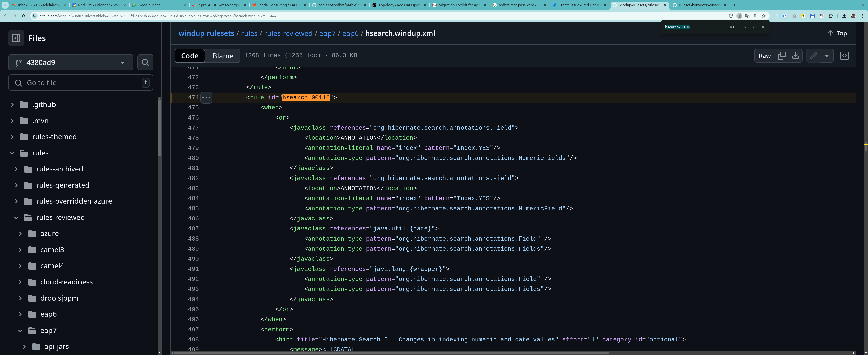This screenshot has width=868, height=355.
Task: Open rules-reviewed breadcrumb link
Action: pyautogui.click(x=288, y=33)
